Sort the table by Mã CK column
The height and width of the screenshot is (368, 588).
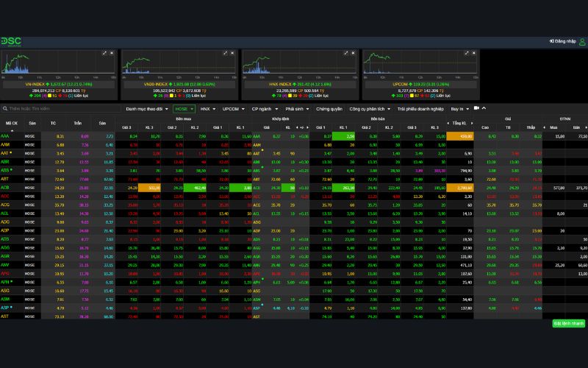(x=12, y=123)
